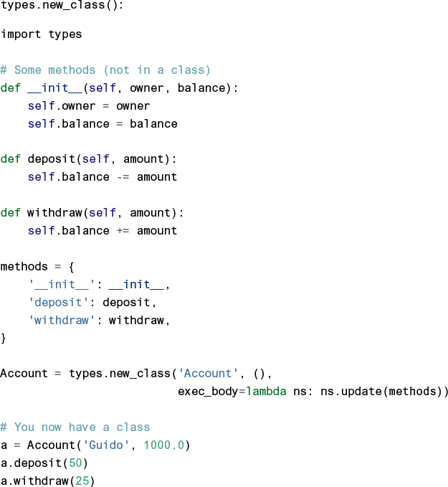This screenshot has height=487, width=448.
Task: Click the '# Some methods' comment line
Action: click(105, 70)
